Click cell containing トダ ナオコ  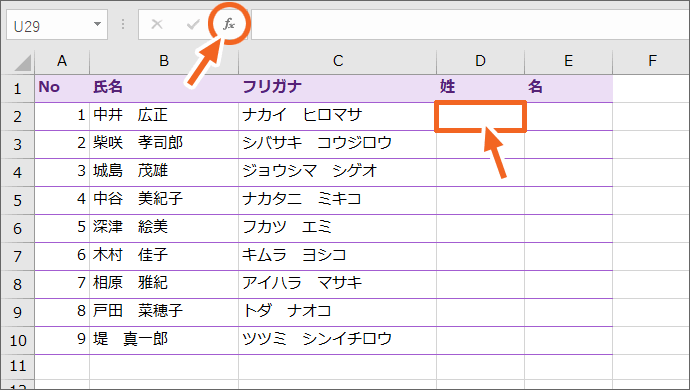(x=338, y=313)
